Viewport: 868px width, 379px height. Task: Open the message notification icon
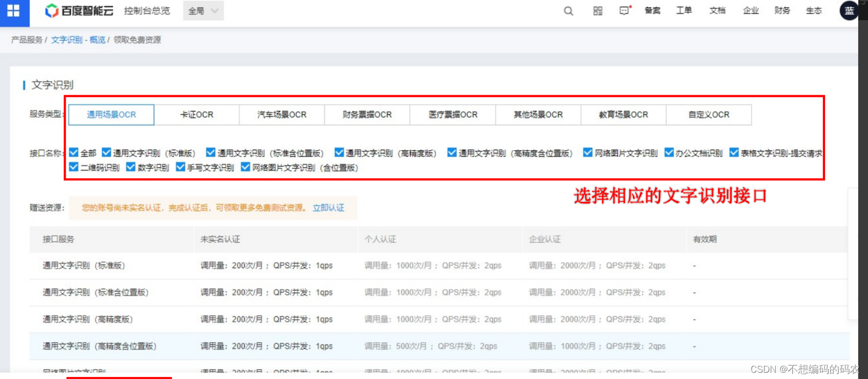pyautogui.click(x=625, y=11)
